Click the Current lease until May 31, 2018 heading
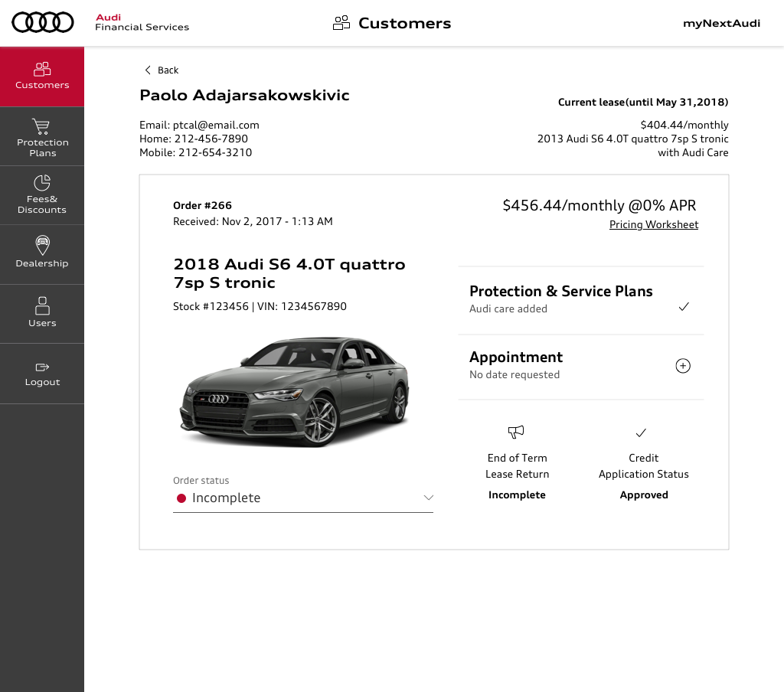Viewport: 784px width, 692px height. coord(643,102)
